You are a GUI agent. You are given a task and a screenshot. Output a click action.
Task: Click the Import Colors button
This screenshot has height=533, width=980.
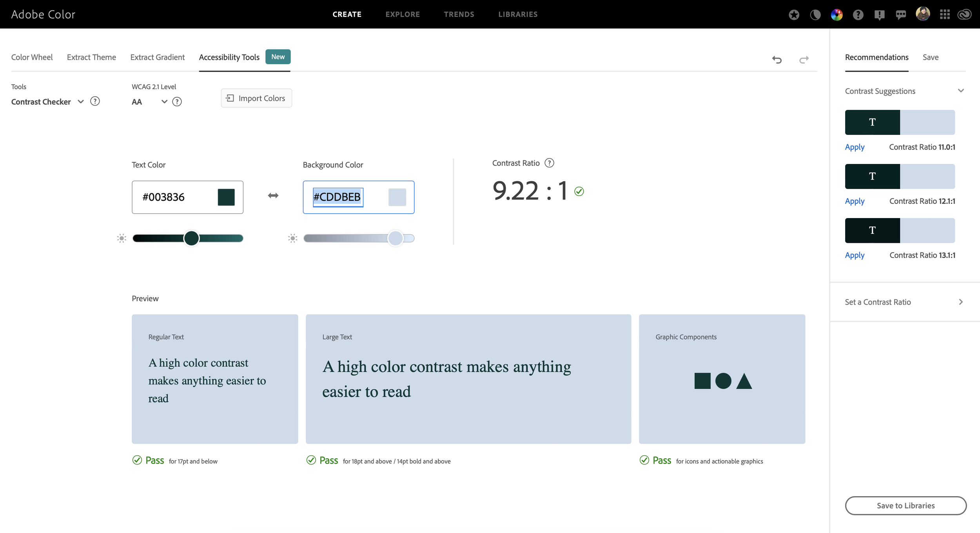(256, 98)
